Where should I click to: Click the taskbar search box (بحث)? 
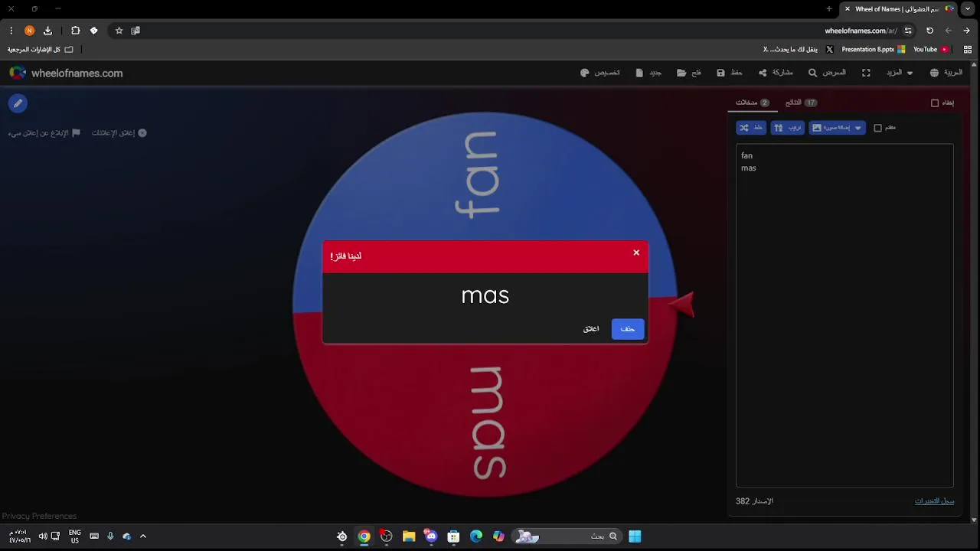(567, 536)
